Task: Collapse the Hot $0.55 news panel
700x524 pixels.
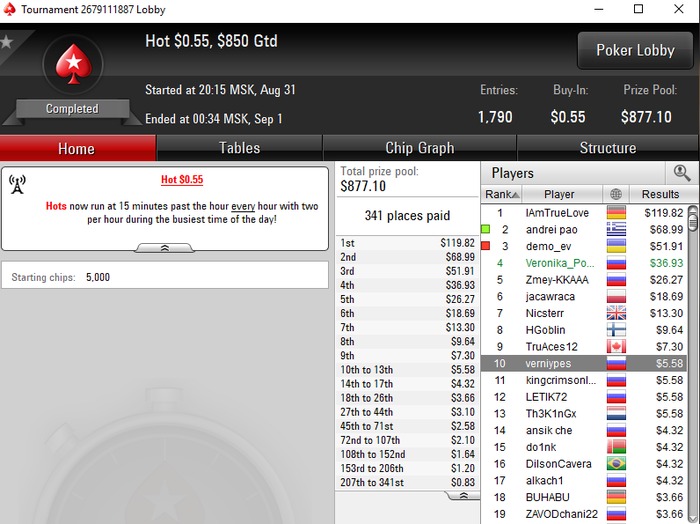Action: [165, 248]
